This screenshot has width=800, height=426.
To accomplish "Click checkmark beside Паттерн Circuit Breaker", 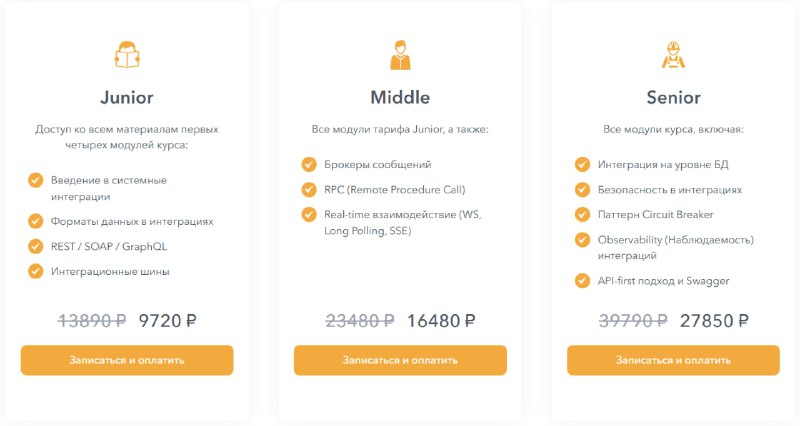I will point(582,214).
